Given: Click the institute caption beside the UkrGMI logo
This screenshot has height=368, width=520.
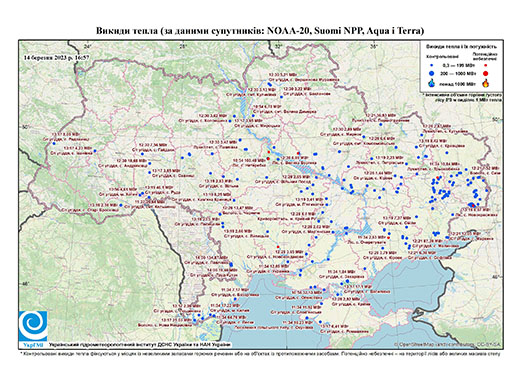Looking at the screenshot, I should pyautogui.click(x=140, y=344).
